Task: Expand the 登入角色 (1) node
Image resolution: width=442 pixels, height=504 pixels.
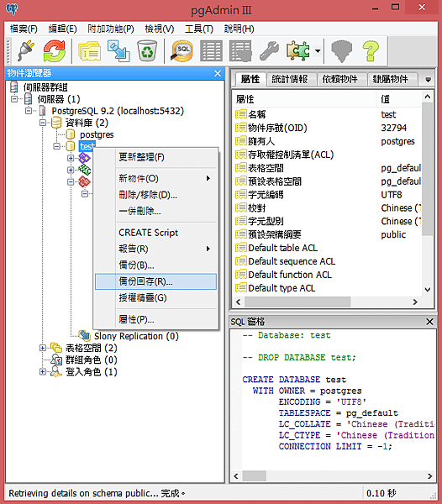Action: click(x=42, y=371)
